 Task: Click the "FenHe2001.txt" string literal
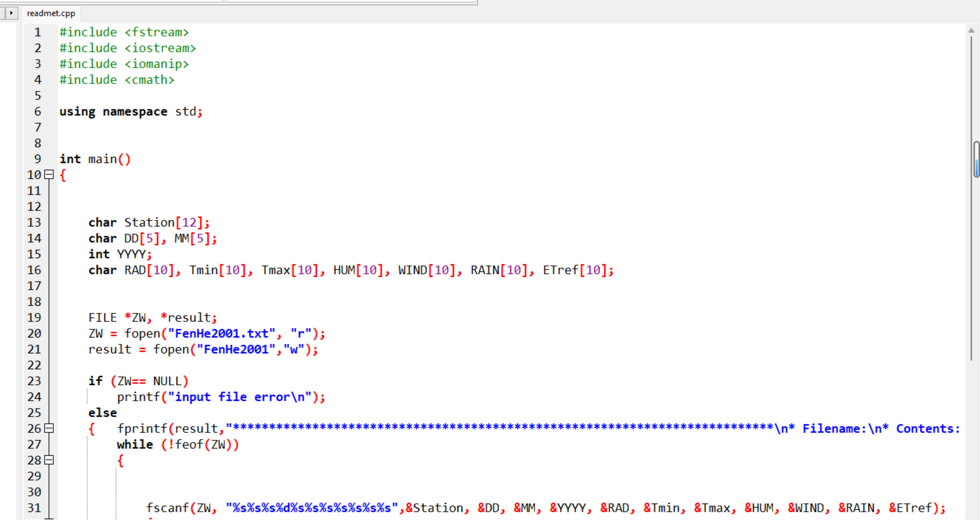point(221,334)
